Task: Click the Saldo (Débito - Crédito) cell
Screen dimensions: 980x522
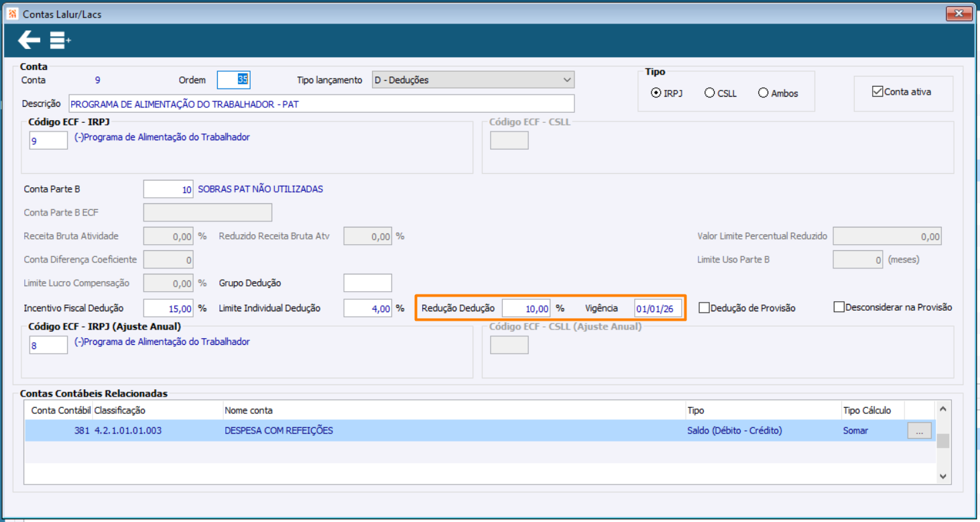Action: click(735, 431)
